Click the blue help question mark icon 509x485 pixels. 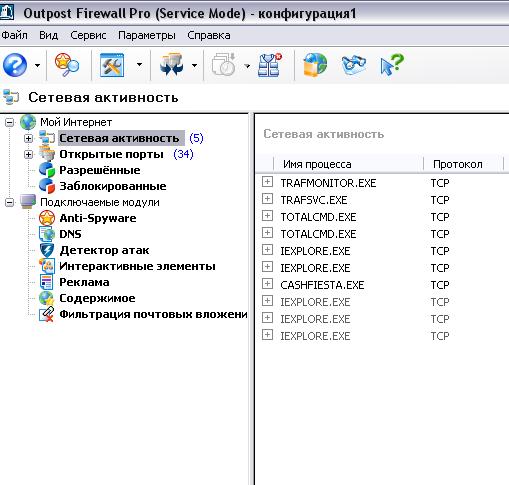(x=15, y=65)
